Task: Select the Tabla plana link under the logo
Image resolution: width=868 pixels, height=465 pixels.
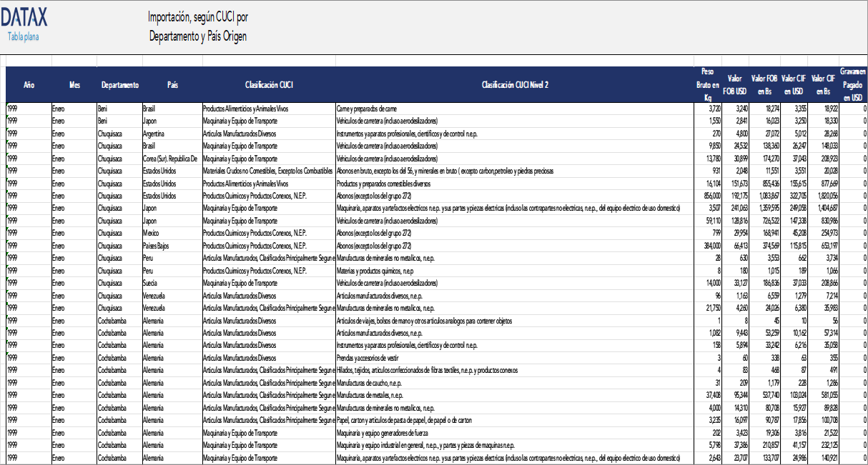Action: pyautogui.click(x=24, y=36)
